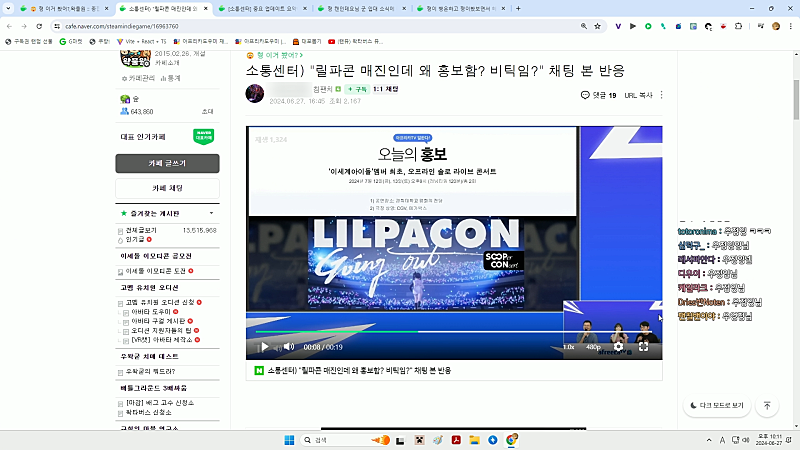Screen dimensions: 800x450
Task: Open 오디션 지원자들의 팁 board
Action: [161, 331]
